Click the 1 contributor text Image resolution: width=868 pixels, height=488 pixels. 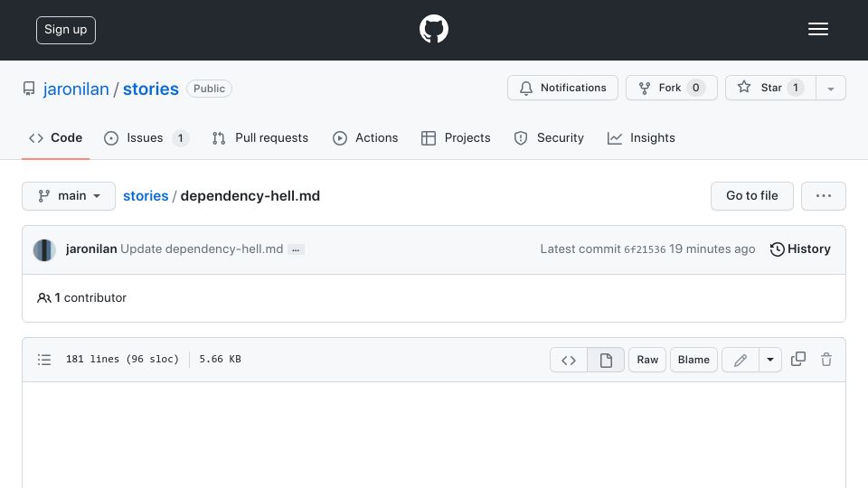point(81,297)
